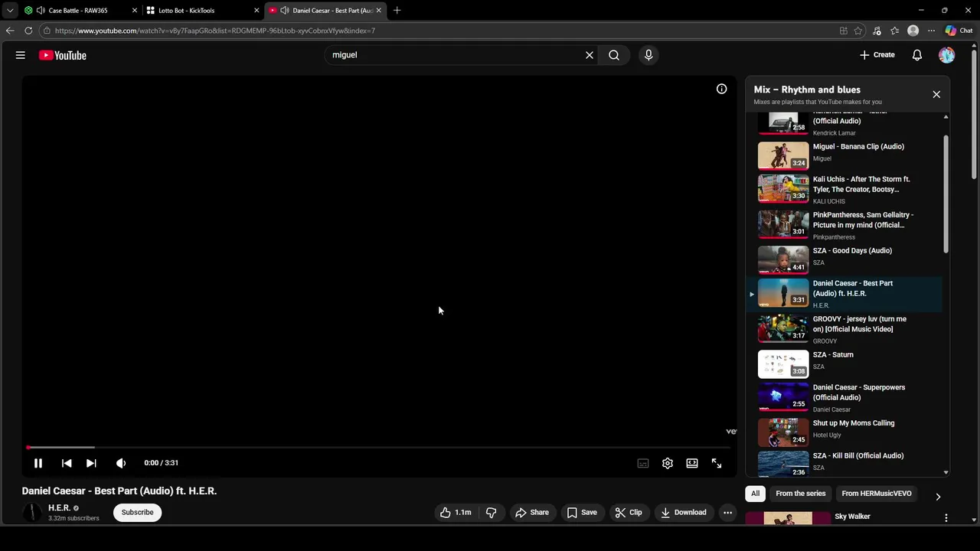
Task: Play SZA - Kill Bill (Official Audio)
Action: click(844, 463)
